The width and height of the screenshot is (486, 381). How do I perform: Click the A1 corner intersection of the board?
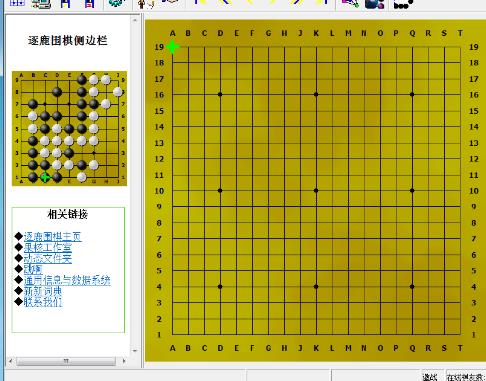(x=172, y=335)
